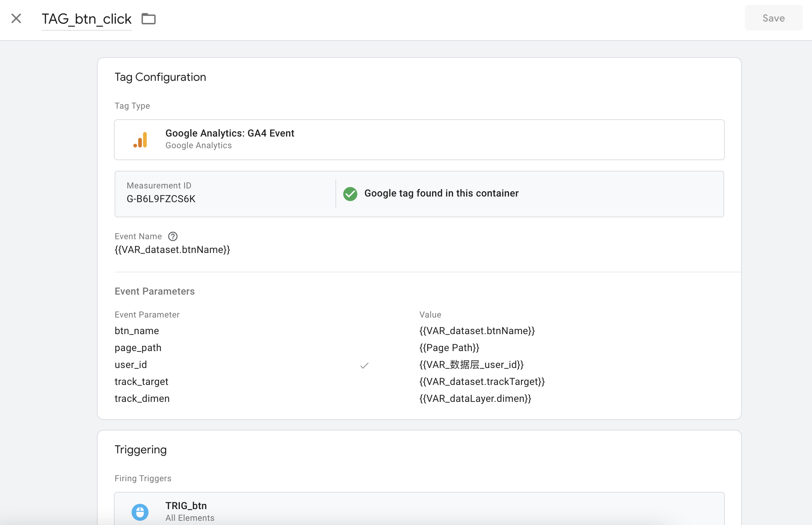
Task: Select the user_id parameter row
Action: point(419,365)
